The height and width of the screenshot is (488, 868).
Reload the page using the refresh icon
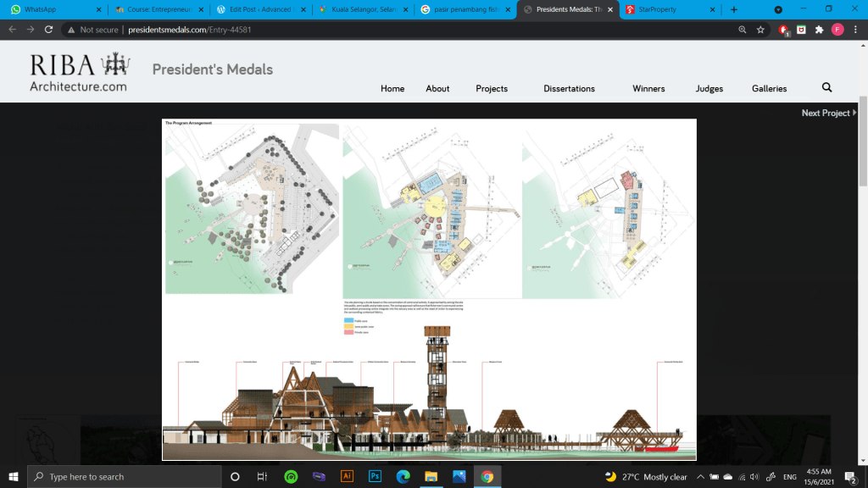(x=48, y=29)
